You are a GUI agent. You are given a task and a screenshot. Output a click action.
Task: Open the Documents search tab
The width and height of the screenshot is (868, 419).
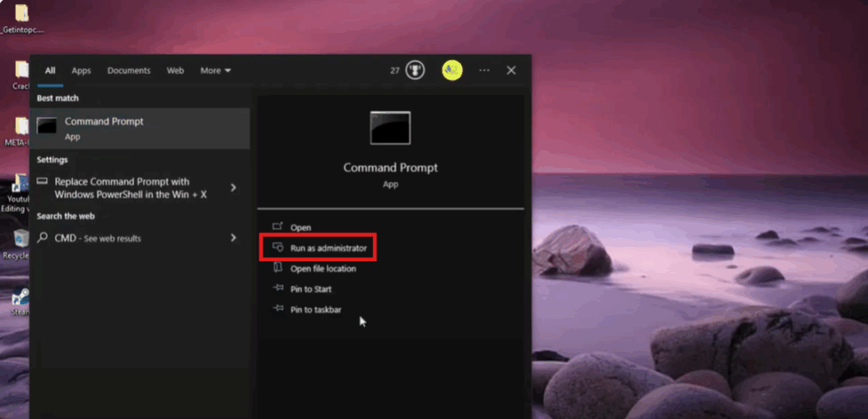tap(129, 70)
